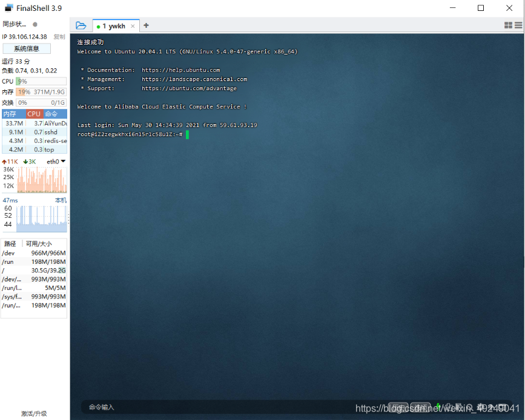Copy the IP address with 复制

pyautogui.click(x=59, y=37)
